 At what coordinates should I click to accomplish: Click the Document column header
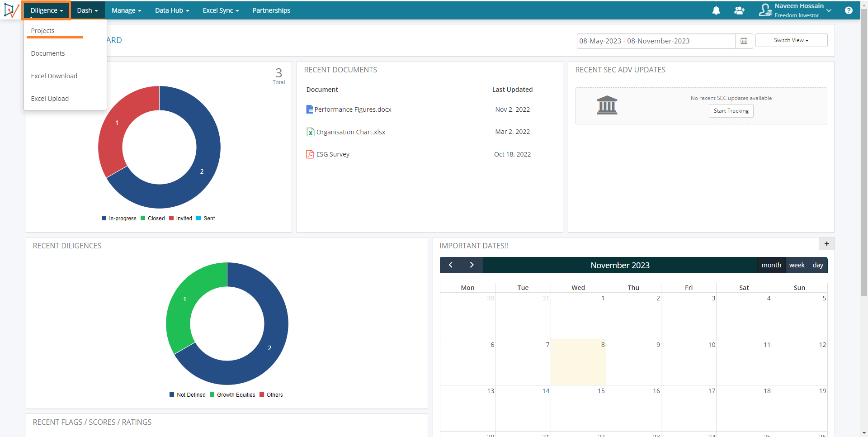(322, 90)
